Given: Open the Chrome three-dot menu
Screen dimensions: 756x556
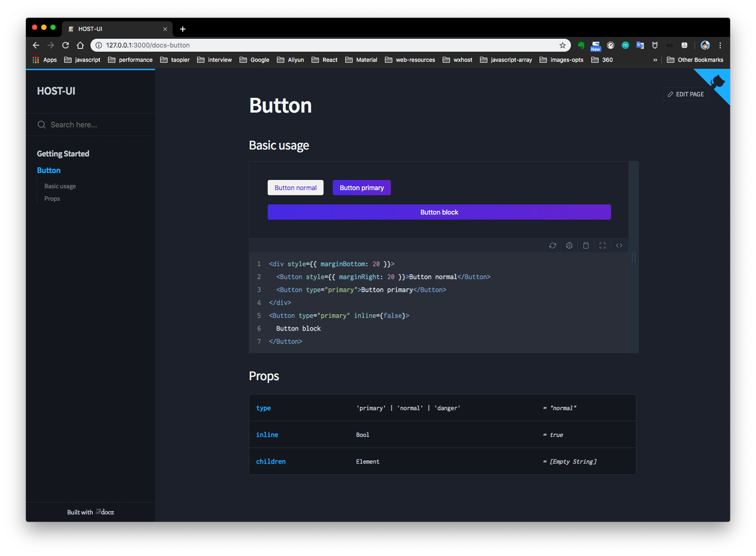Looking at the screenshot, I should [x=720, y=45].
